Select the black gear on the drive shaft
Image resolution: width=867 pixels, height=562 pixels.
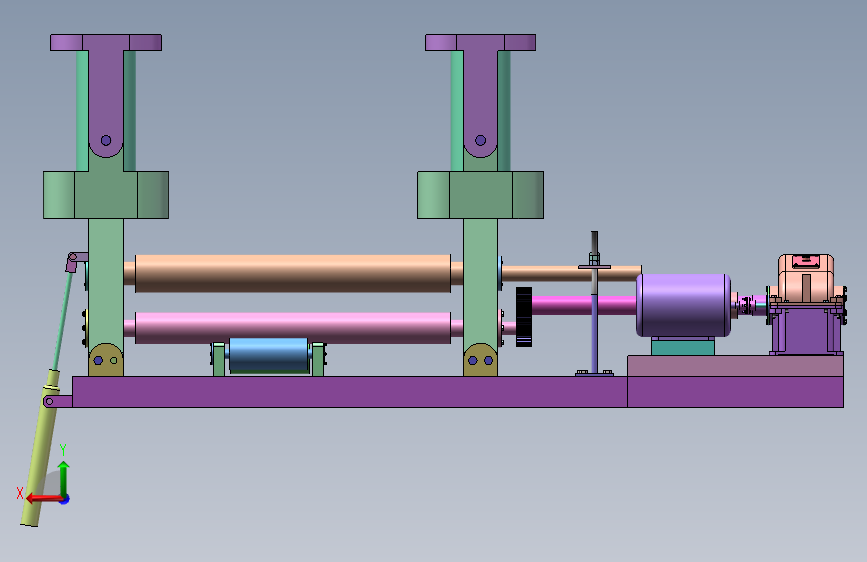524,317
